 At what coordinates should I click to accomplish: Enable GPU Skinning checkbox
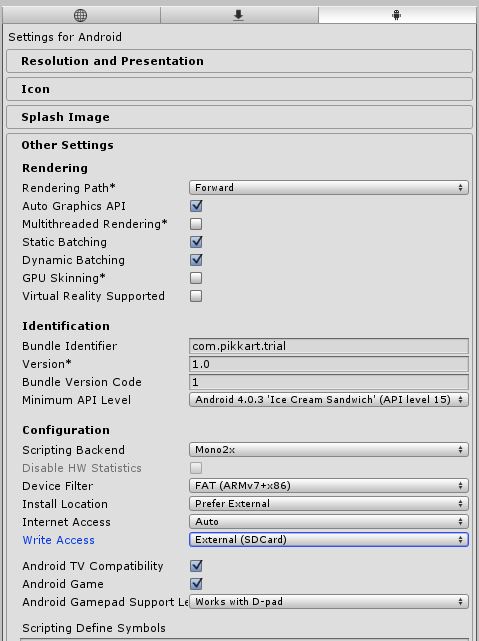pyautogui.click(x=196, y=278)
